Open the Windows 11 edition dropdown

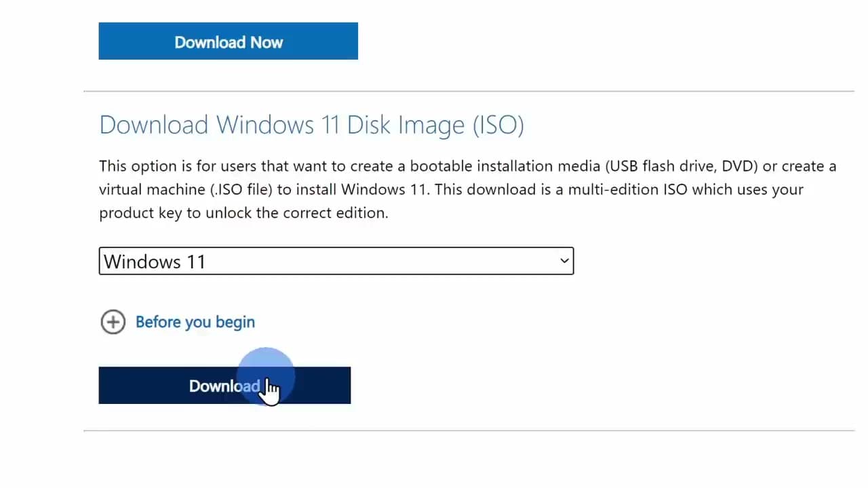(336, 261)
